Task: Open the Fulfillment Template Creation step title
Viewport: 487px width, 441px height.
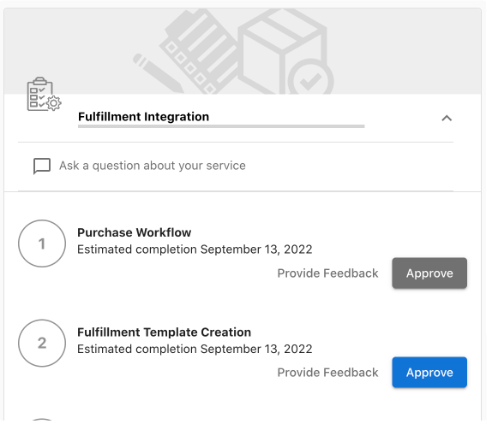Action: point(164,332)
